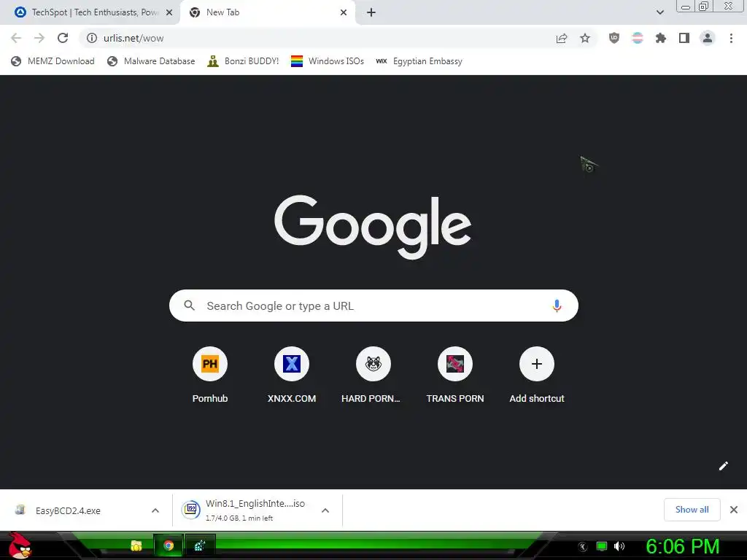This screenshot has height=560, width=747.
Task: Open the Egyptian Embassy bookmark
Action: click(419, 61)
